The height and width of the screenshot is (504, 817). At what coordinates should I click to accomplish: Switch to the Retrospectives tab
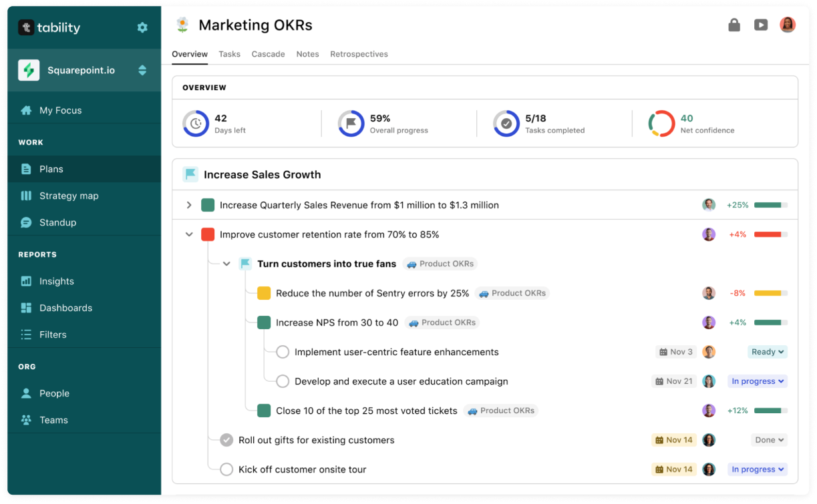point(359,54)
